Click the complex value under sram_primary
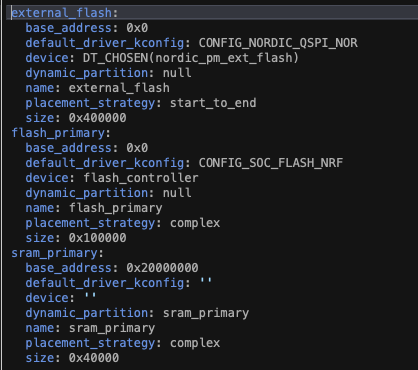 195,343
